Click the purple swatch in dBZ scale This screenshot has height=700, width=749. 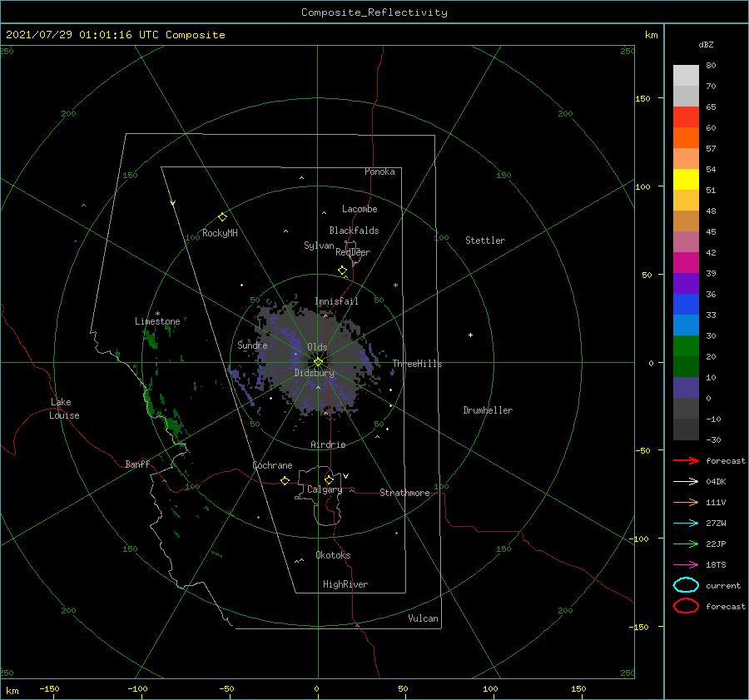686,283
